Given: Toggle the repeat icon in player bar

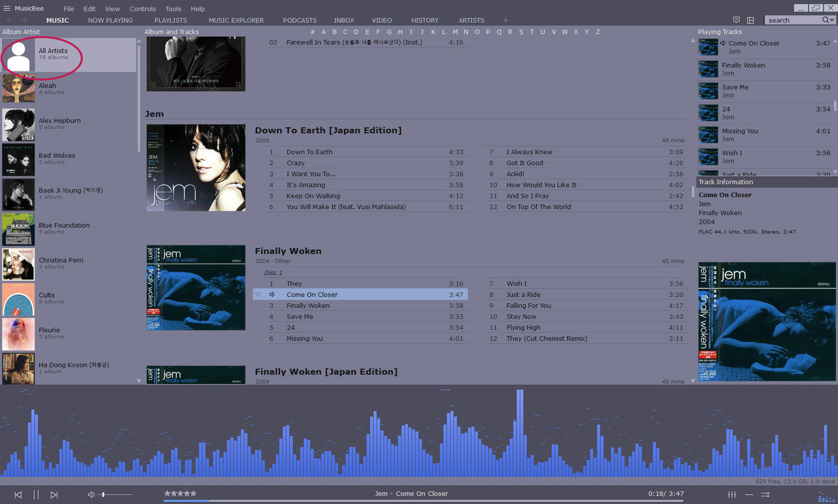Looking at the screenshot, I should point(749,494).
